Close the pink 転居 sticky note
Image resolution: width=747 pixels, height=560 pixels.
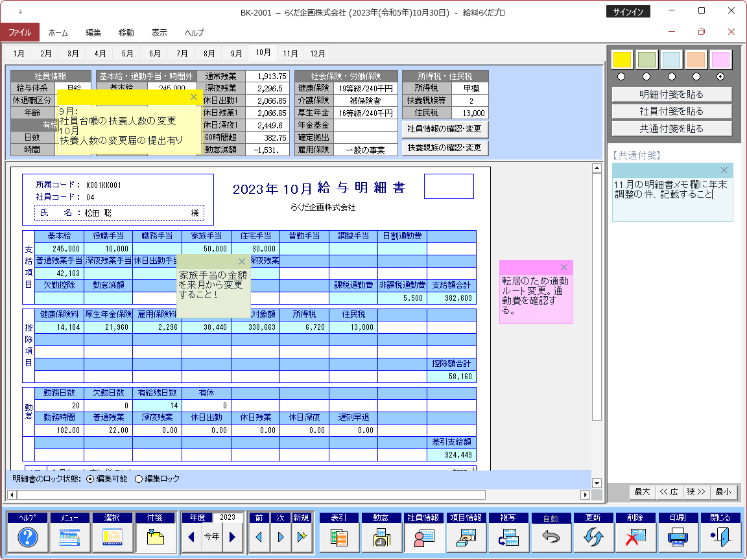[x=564, y=268]
